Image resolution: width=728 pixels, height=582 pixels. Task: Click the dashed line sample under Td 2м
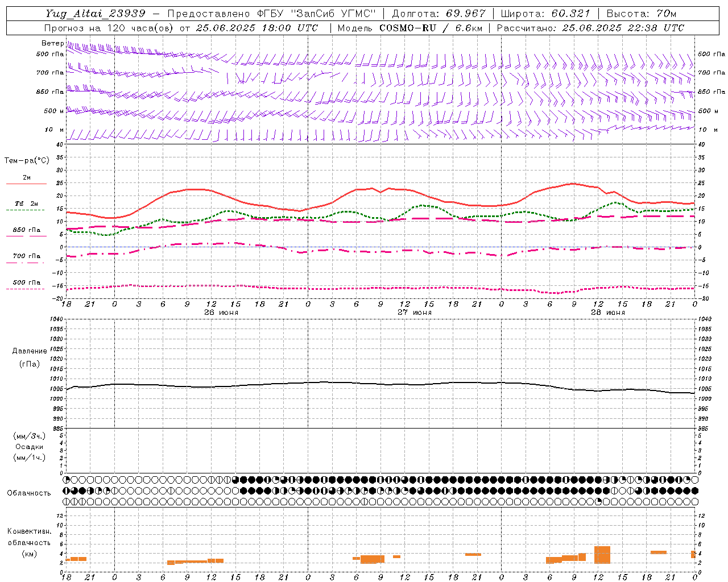[25, 210]
